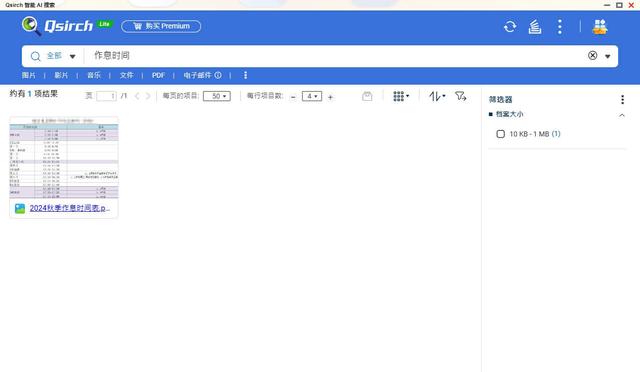
Task: Open the 2024秋季作息时间表 file link
Action: click(69, 208)
